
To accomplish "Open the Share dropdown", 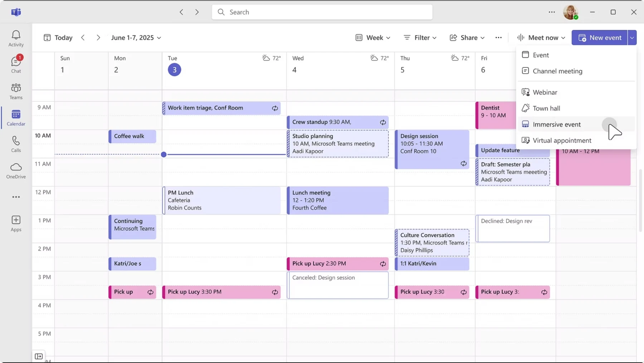I will [467, 38].
